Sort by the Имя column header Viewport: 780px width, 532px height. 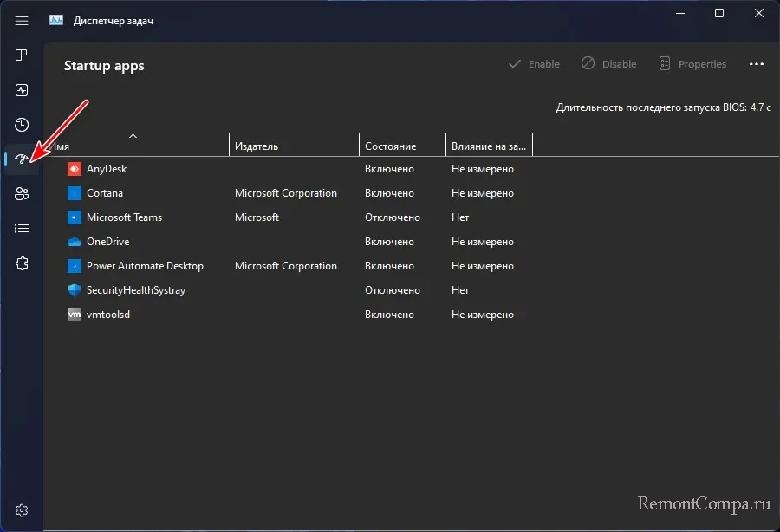tap(137, 146)
